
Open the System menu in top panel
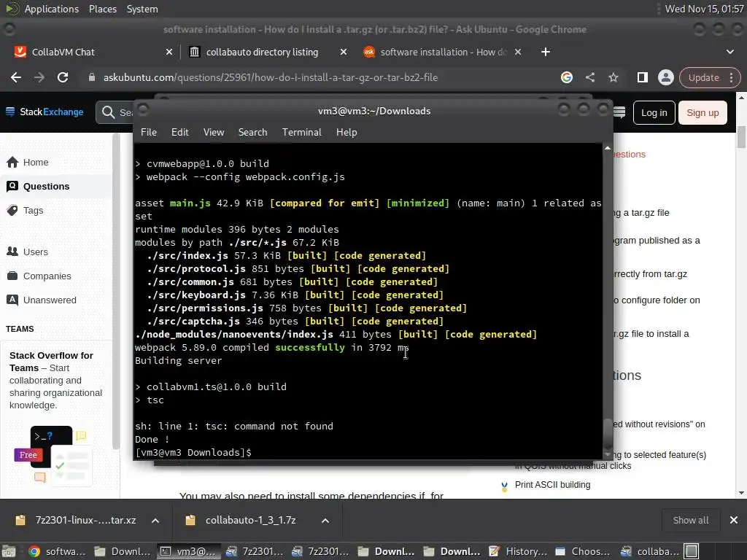(142, 9)
